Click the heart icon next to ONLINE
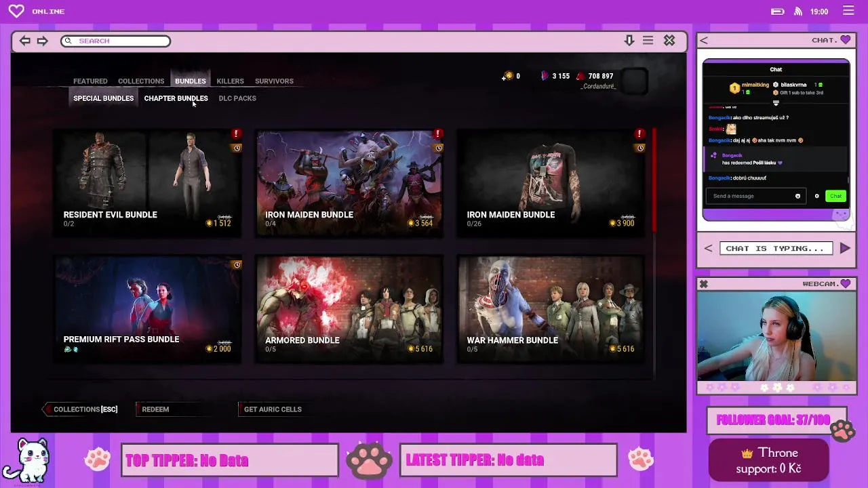The width and height of the screenshot is (868, 488). coord(16,11)
